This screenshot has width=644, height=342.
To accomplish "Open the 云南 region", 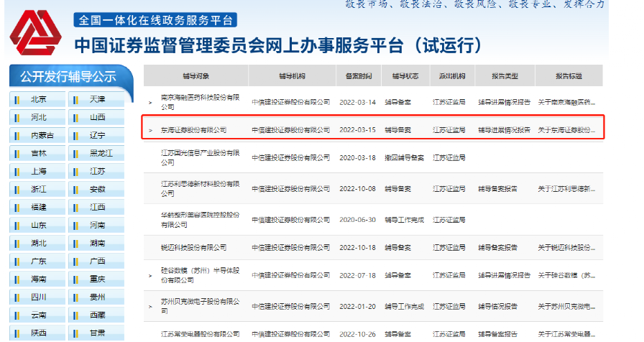I will coord(37,315).
